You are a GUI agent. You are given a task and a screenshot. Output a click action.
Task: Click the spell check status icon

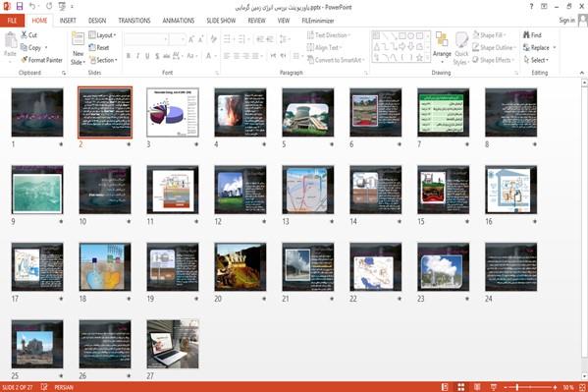(44, 387)
